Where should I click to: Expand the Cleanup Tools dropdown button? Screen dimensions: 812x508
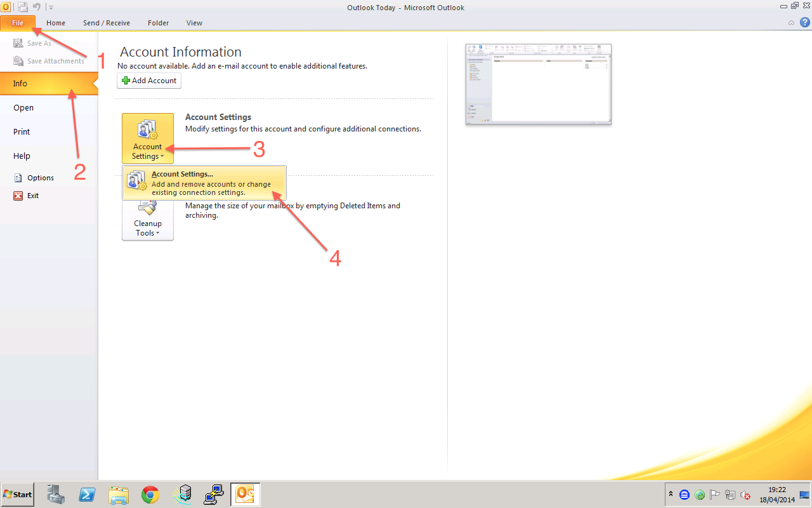[148, 220]
